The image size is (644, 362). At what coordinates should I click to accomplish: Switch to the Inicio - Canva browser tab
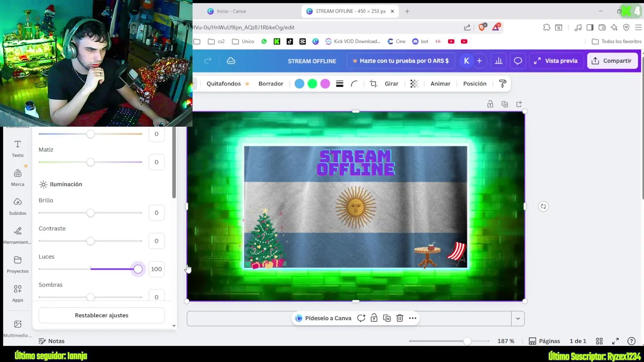click(231, 11)
